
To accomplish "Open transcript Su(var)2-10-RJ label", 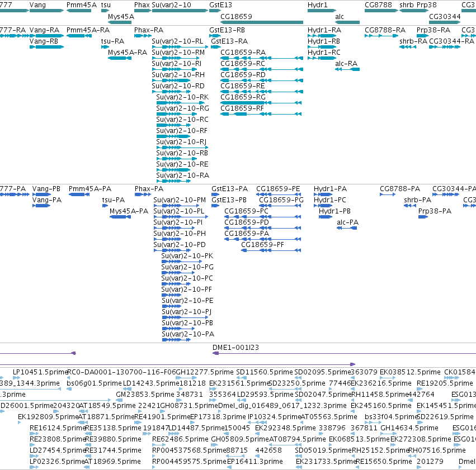I will [181, 142].
